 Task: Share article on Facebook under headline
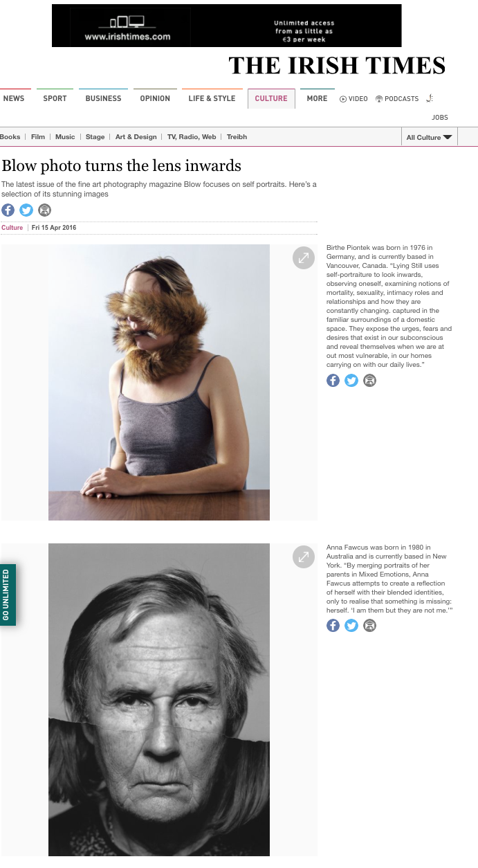click(8, 210)
